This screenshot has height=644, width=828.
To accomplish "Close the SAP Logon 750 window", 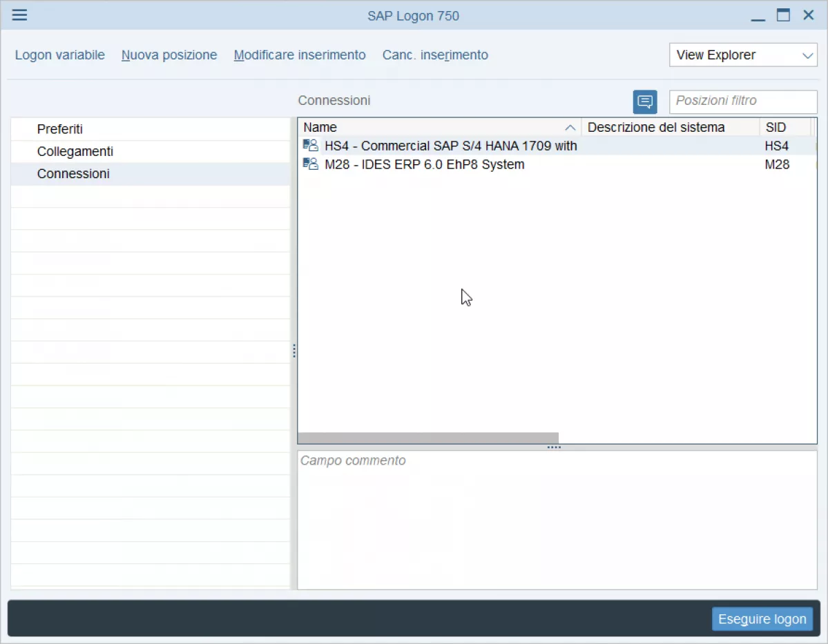I will pos(809,15).
